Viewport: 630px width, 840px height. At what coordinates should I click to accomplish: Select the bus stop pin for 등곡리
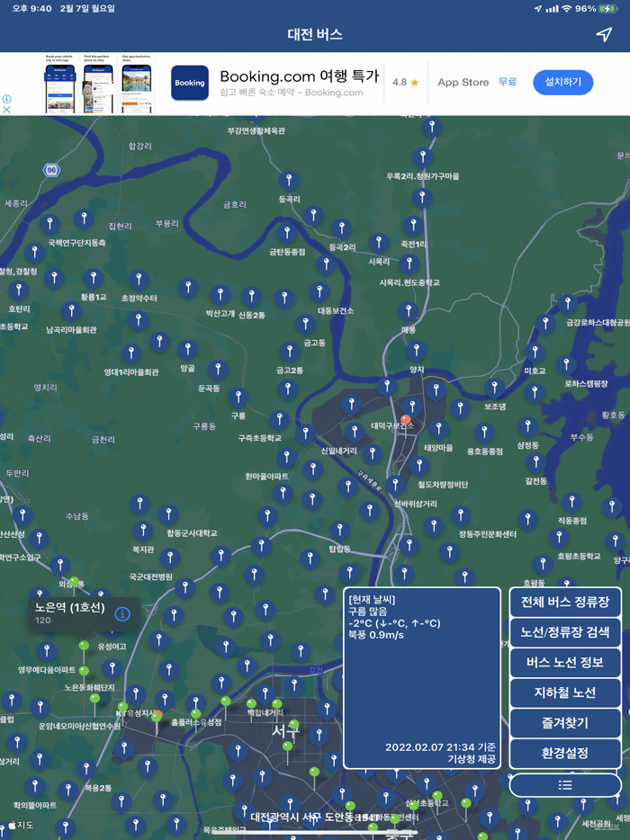coord(289,181)
